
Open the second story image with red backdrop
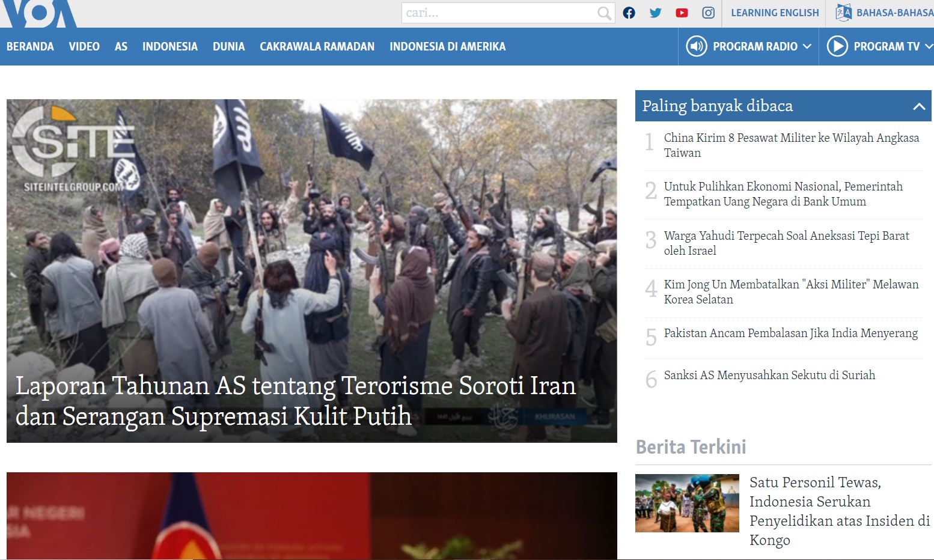point(311,516)
